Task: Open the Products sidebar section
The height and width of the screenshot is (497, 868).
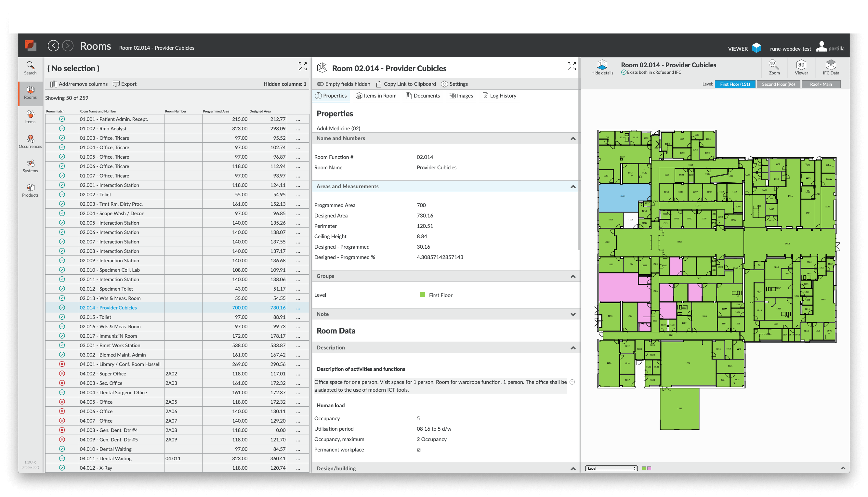Action: point(30,190)
